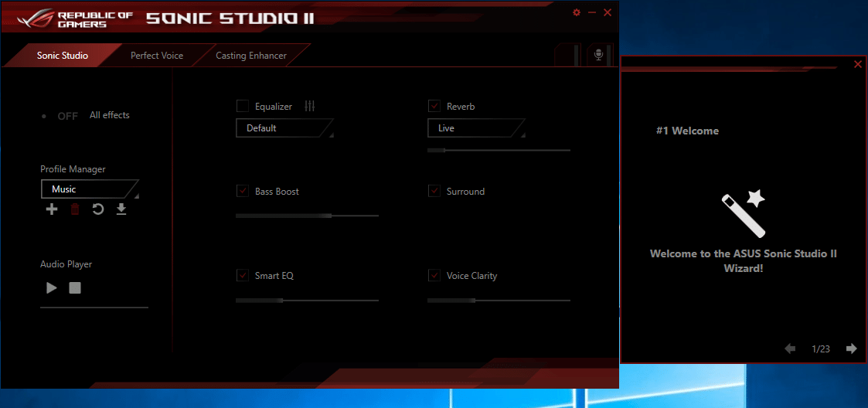The height and width of the screenshot is (408, 868).
Task: Play audio in Audio Player
Action: pos(52,288)
